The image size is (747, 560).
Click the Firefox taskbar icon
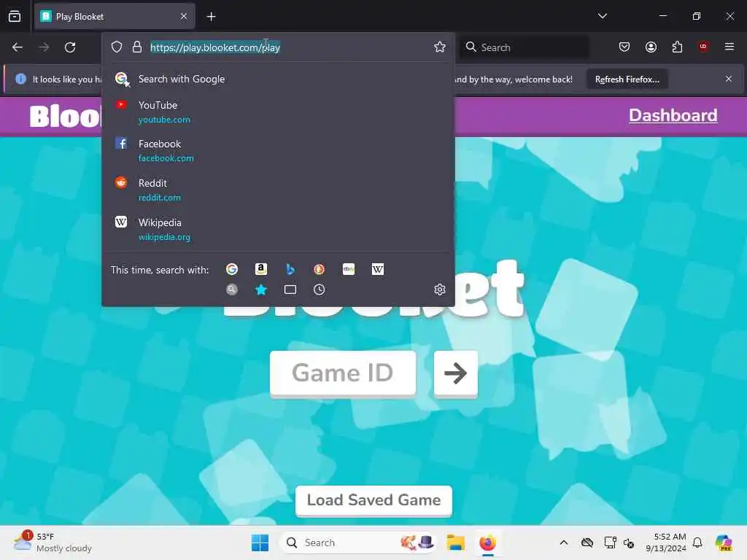(x=488, y=542)
